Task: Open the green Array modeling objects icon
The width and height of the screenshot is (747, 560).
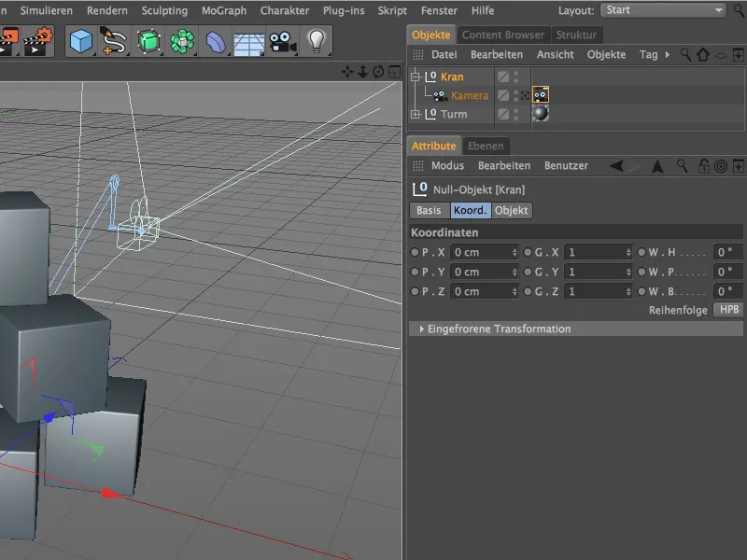Action: 182,41
